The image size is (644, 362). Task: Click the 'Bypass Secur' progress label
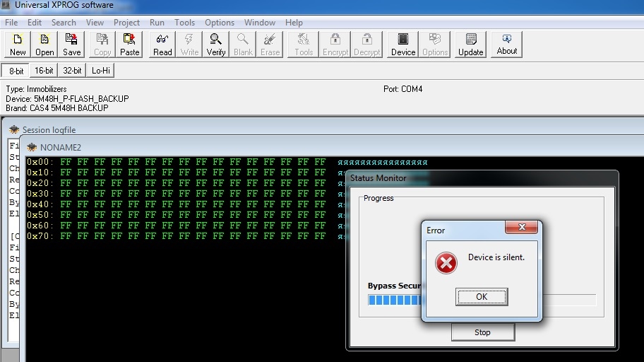pyautogui.click(x=394, y=286)
